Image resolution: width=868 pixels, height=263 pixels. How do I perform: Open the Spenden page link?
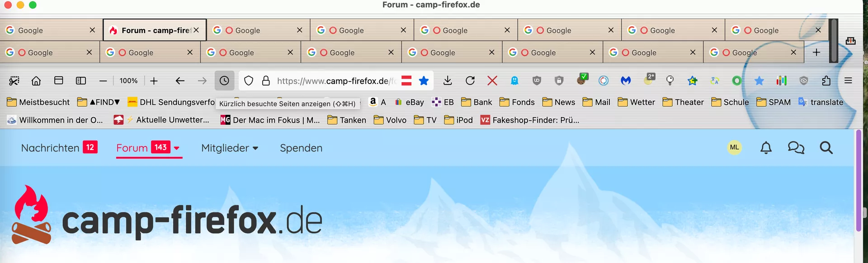pyautogui.click(x=301, y=148)
